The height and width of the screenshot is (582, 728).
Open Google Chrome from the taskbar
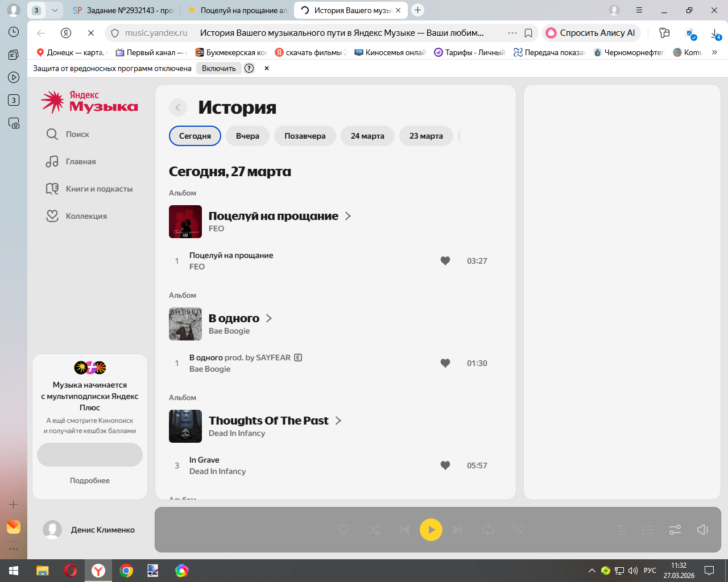(x=126, y=571)
